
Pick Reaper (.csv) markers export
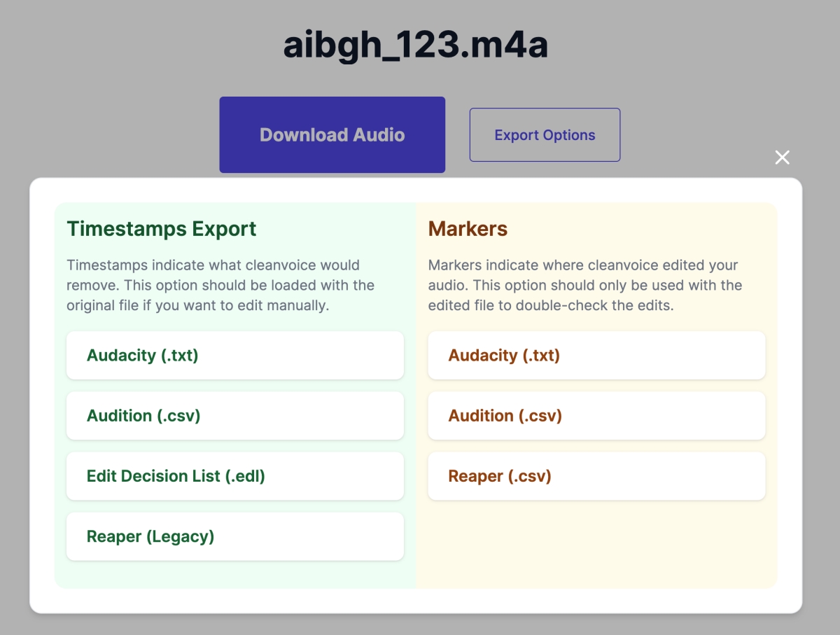pyautogui.click(x=596, y=476)
